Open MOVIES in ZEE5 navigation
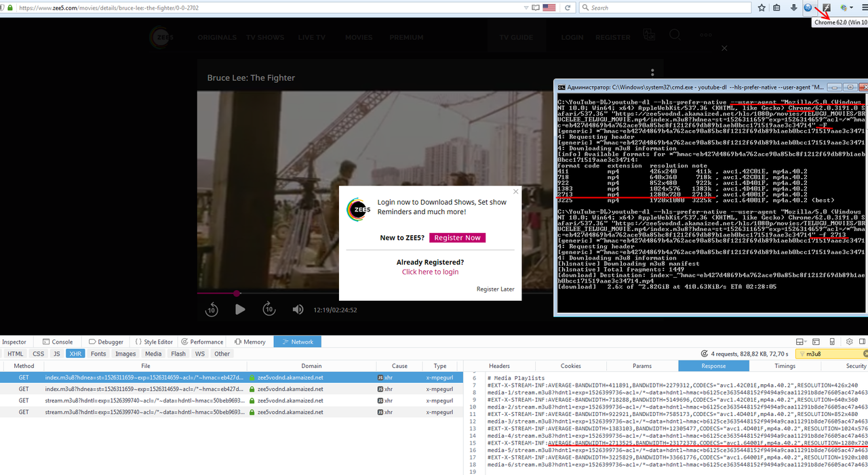 [359, 38]
